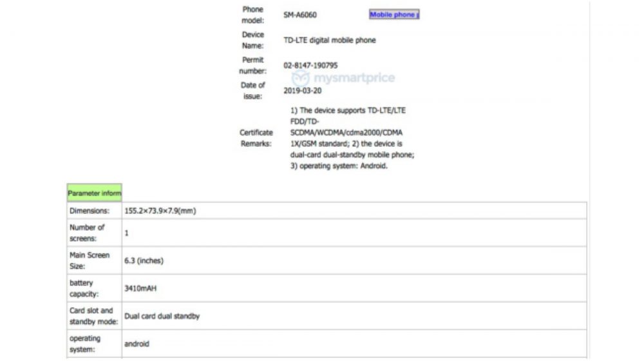644x361 pixels.
Task: Click the "android" operating system value
Action: pos(137,344)
